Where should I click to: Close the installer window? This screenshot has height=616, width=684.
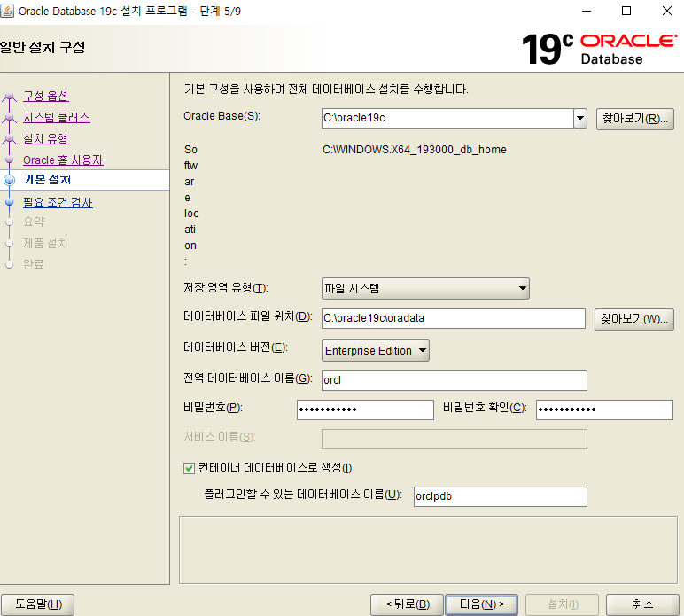tap(667, 11)
